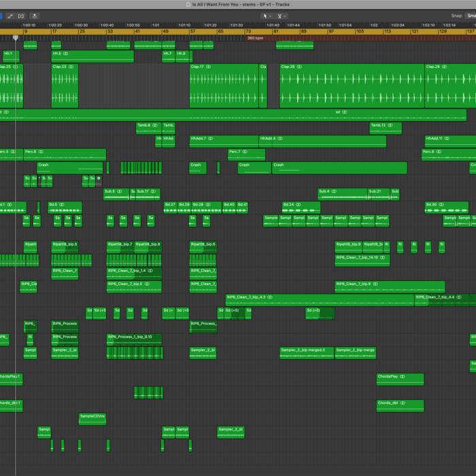This screenshot has height=476, width=476.
Task: Click the loop icon on ChordsPlay region
Action: tap(403, 377)
